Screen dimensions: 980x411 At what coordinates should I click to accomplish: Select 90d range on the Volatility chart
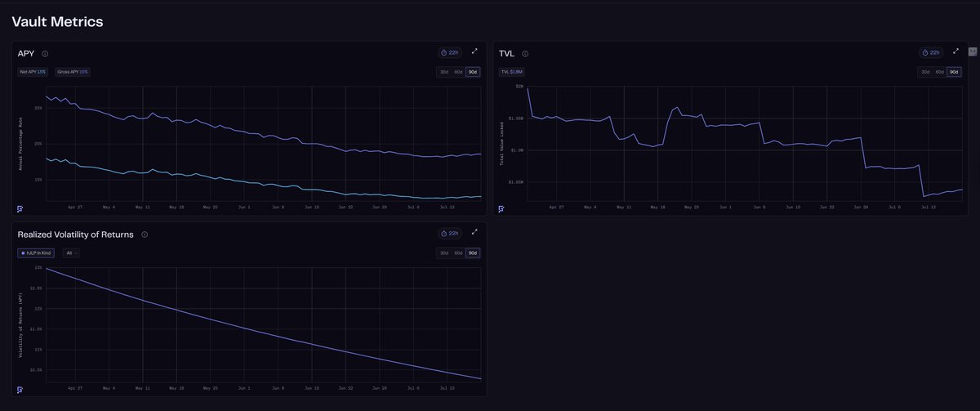click(473, 253)
